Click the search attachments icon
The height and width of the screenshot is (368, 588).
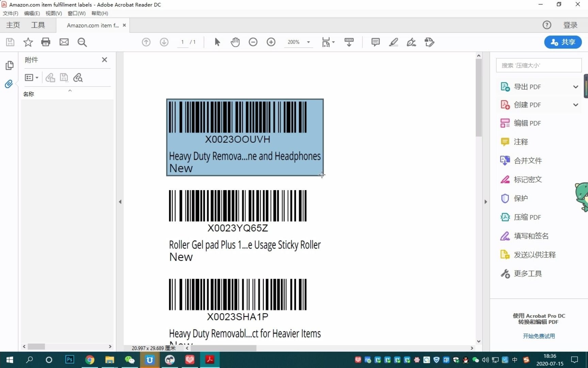(x=78, y=78)
